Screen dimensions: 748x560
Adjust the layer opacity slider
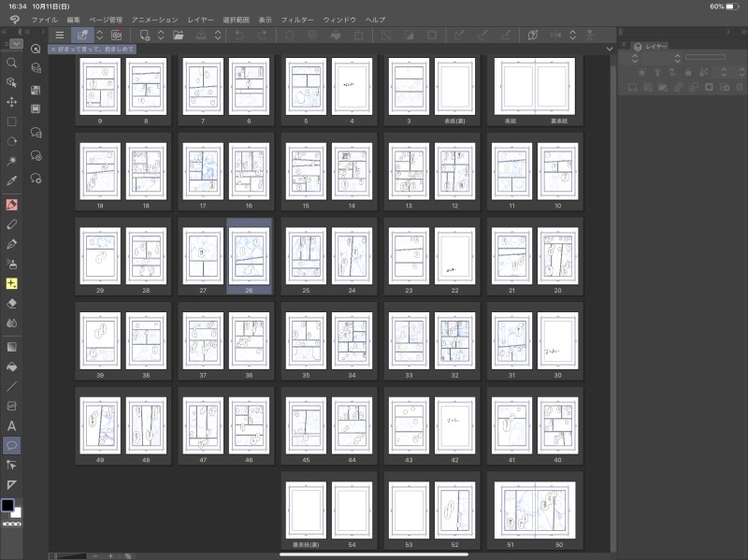pos(705,57)
